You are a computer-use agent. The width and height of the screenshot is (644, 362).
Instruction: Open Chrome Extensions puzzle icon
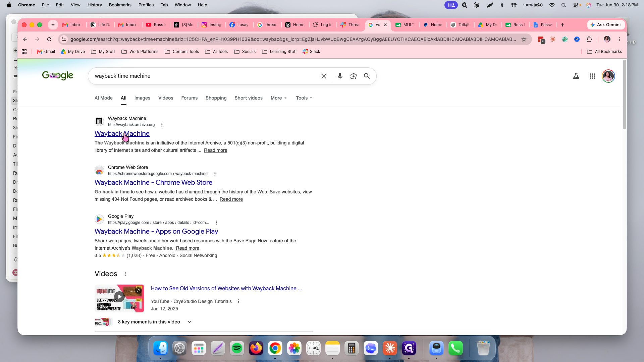coord(589,39)
